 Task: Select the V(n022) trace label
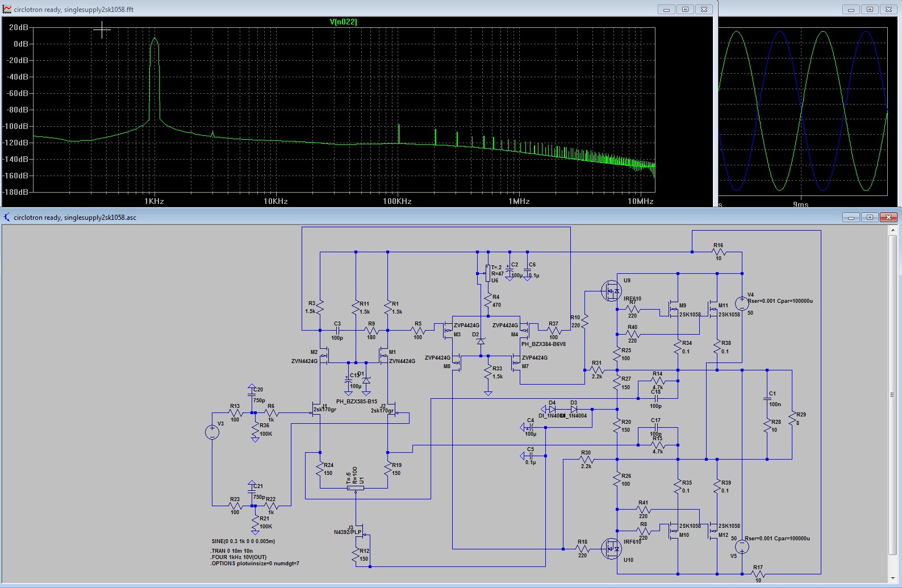(343, 22)
